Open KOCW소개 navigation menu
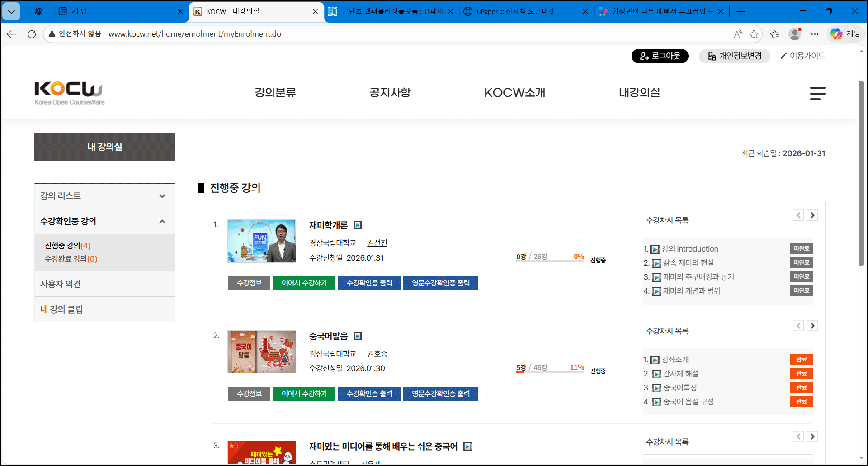The image size is (868, 466). pyautogui.click(x=515, y=93)
